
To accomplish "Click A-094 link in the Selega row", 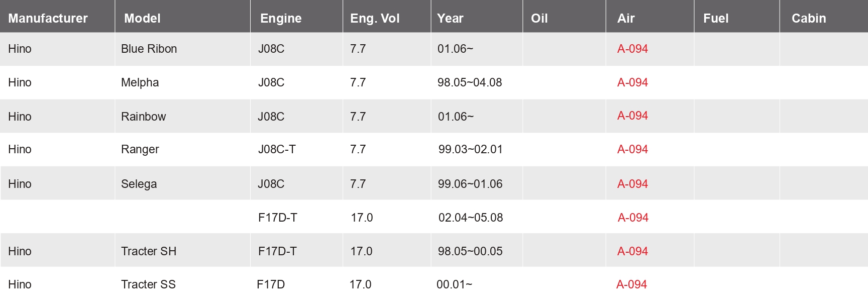I will [x=632, y=184].
